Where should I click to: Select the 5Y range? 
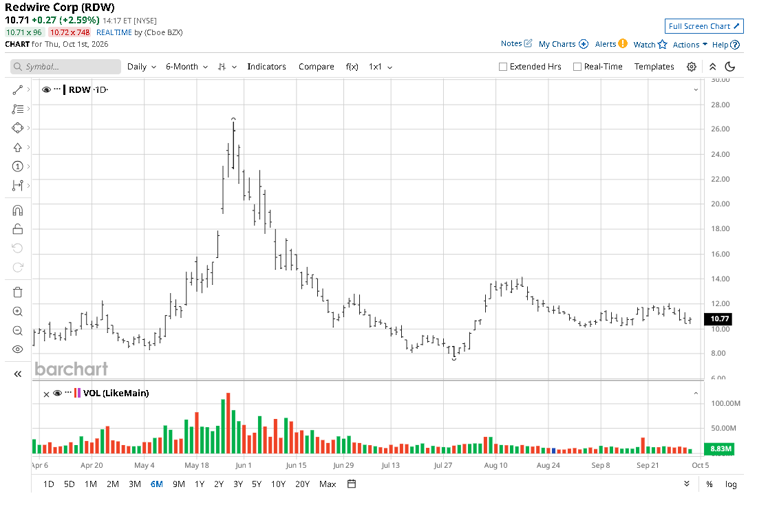click(257, 484)
